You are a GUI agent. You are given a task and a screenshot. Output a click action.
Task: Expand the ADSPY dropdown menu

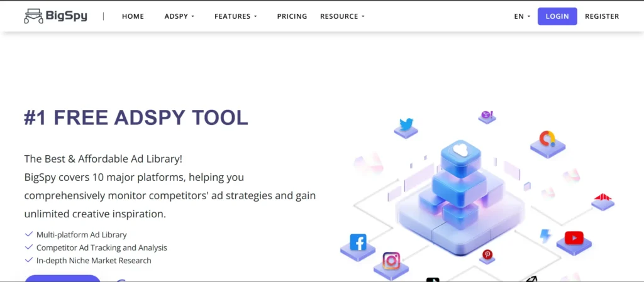[179, 16]
